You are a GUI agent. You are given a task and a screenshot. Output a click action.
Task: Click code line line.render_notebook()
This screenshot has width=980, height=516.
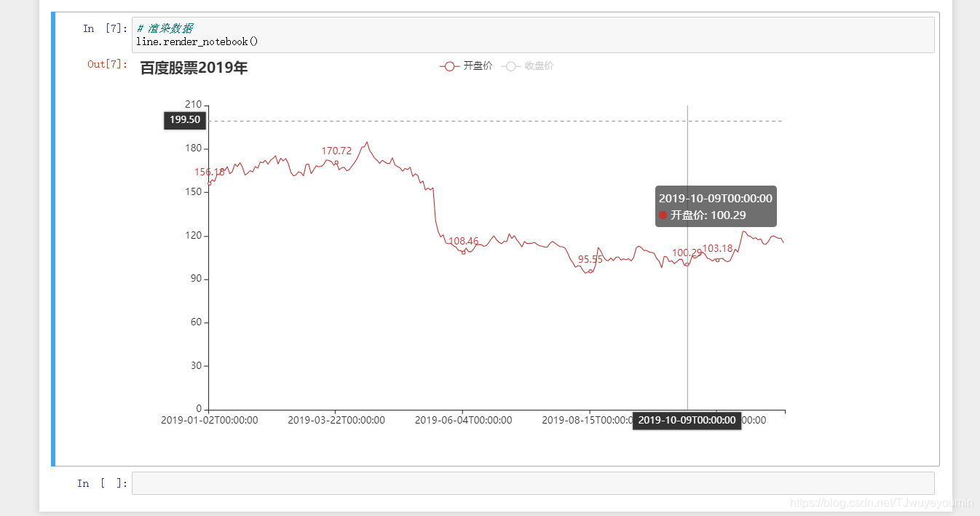point(197,41)
